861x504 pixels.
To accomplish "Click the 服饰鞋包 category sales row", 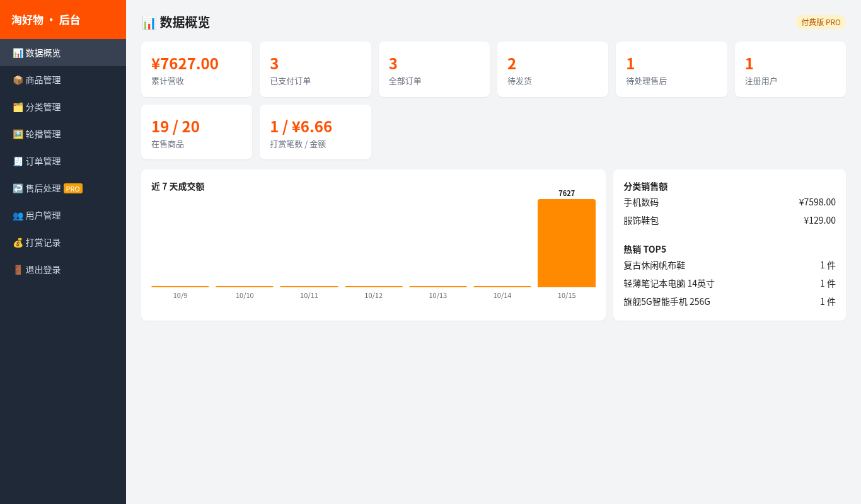I will (x=729, y=220).
